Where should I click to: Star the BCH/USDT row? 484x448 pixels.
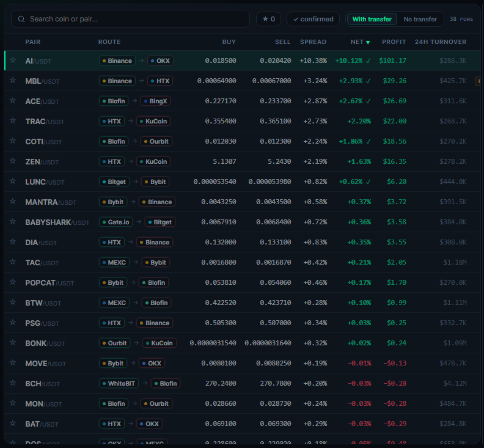13,383
